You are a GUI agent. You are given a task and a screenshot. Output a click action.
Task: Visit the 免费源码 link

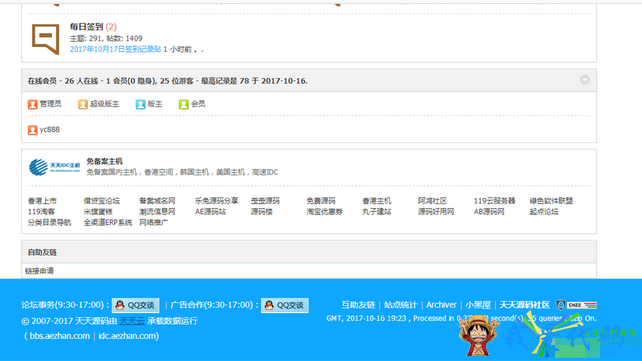321,201
